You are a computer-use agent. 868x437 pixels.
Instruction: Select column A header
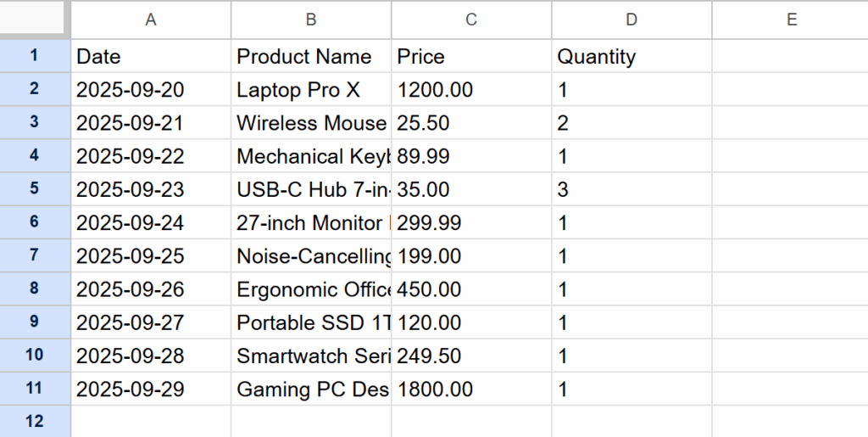pos(151,20)
